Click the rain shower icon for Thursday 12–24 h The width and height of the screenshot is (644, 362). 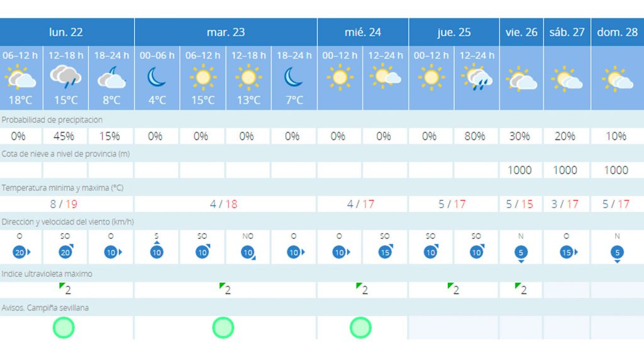click(476, 78)
